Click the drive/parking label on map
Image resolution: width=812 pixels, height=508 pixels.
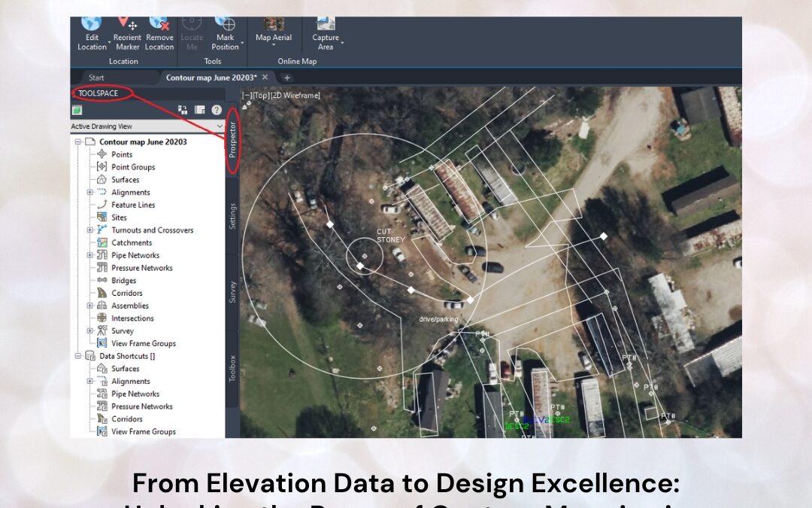click(438, 319)
